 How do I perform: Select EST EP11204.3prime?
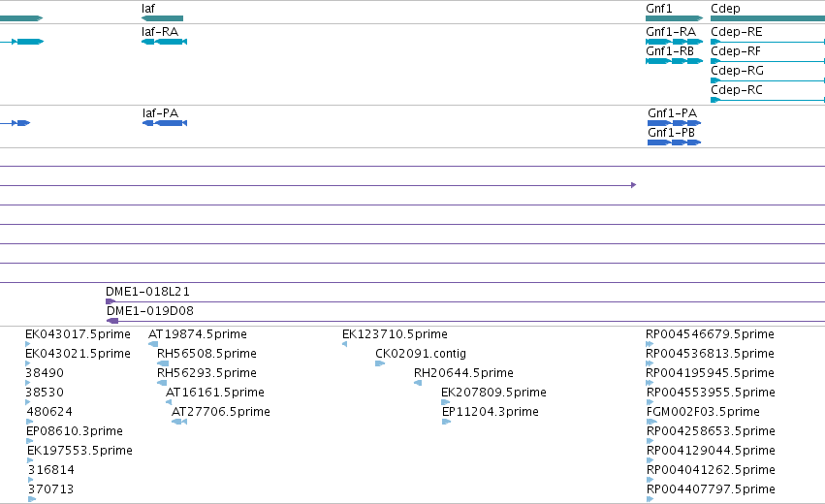[x=491, y=413]
